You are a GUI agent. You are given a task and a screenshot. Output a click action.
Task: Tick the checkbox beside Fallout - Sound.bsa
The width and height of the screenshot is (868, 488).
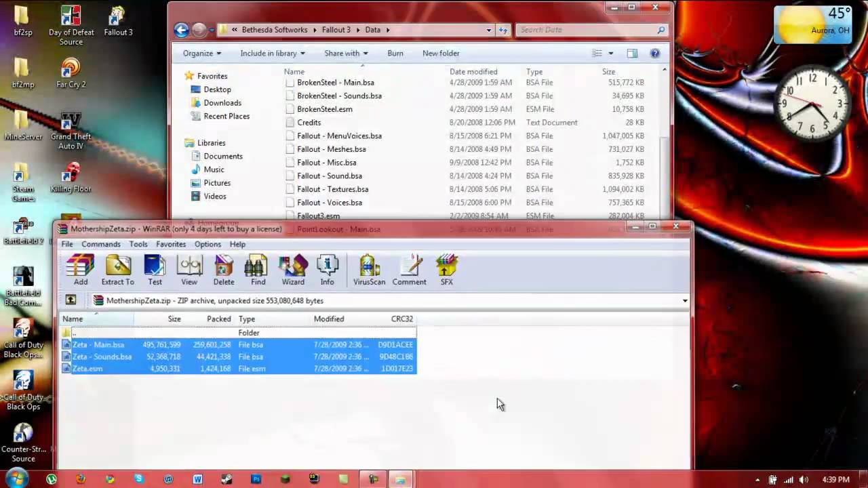point(290,176)
